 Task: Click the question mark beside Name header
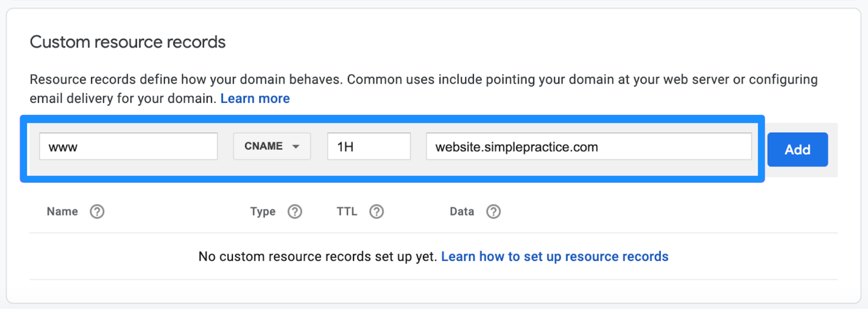97,211
